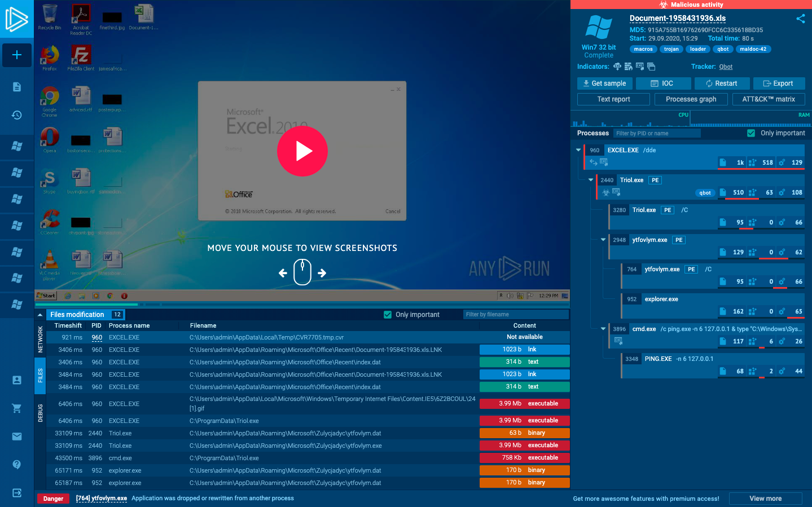Click the biohazard icon on Triol.exe 2440
812x507 pixels.
click(x=605, y=192)
